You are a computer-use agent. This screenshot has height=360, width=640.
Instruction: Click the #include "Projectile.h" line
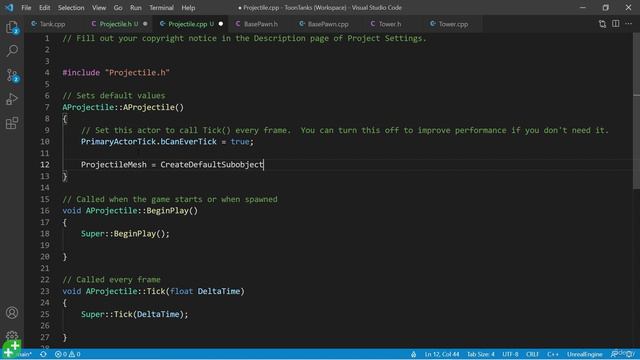click(116, 73)
